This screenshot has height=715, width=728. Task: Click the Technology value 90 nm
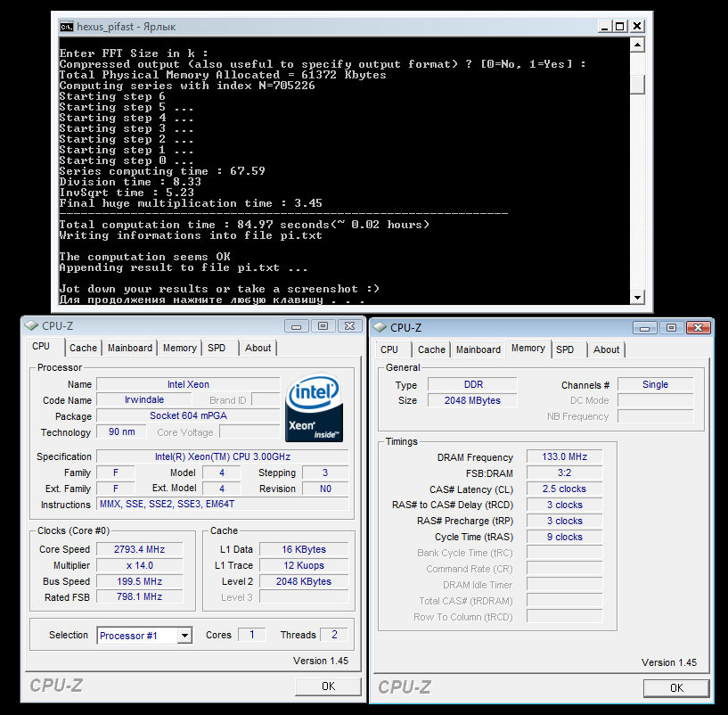click(x=122, y=431)
